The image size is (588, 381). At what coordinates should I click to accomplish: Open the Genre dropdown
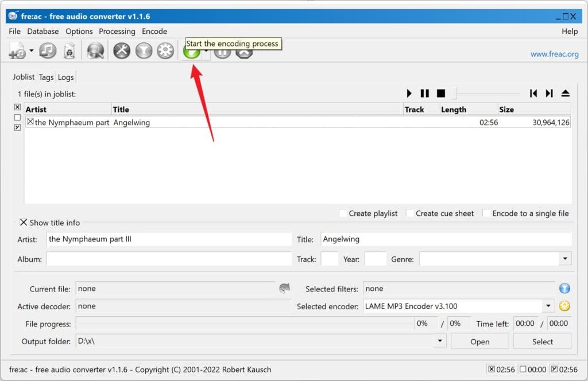pos(565,259)
